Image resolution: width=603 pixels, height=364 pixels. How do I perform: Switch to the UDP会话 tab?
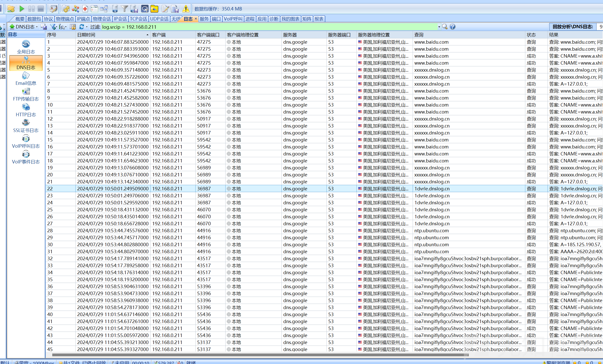[x=159, y=19]
